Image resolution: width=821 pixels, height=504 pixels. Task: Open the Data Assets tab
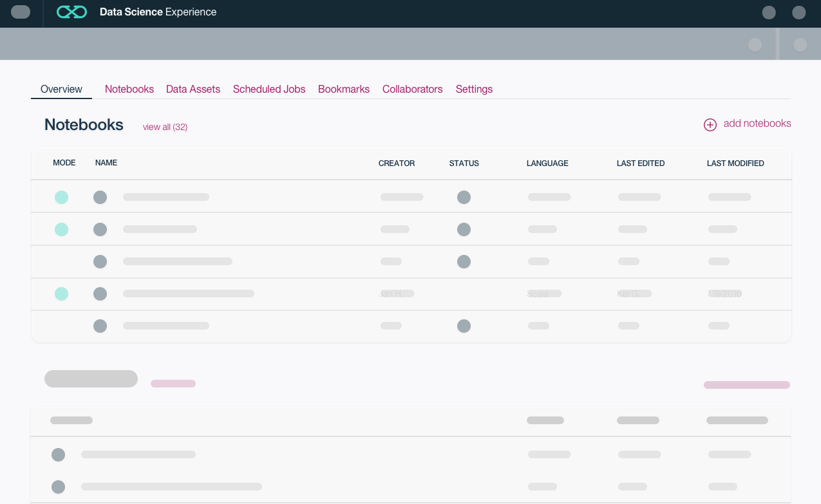193,89
